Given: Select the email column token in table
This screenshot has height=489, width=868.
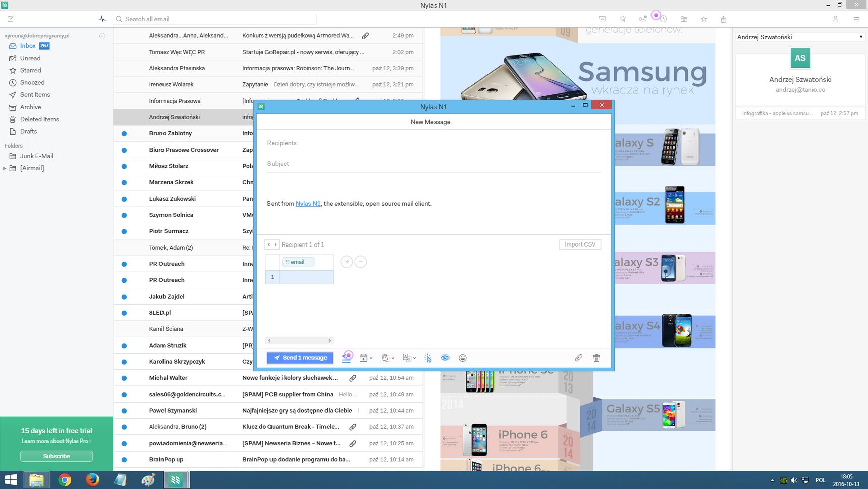Looking at the screenshot, I should 298,262.
